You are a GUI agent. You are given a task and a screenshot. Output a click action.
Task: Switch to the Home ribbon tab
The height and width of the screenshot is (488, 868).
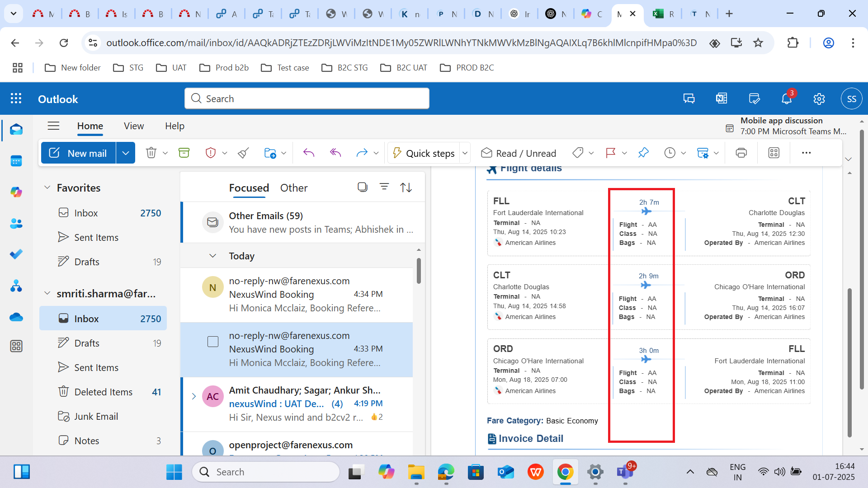tap(90, 126)
